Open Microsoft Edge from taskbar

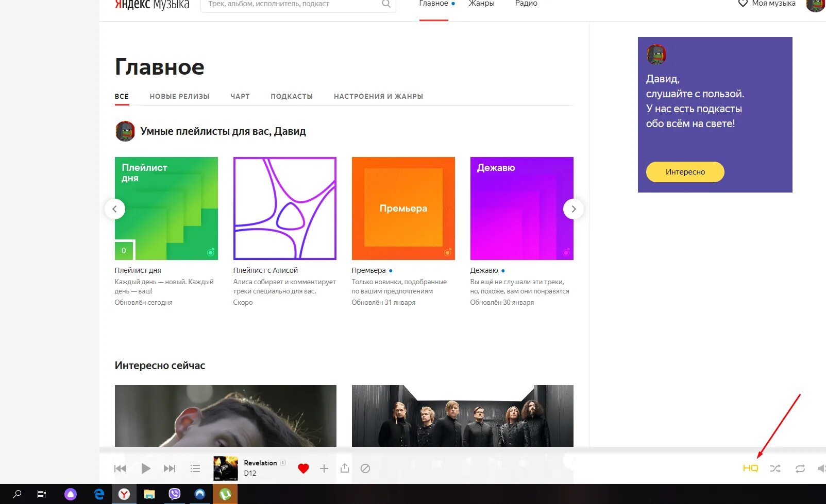99,494
